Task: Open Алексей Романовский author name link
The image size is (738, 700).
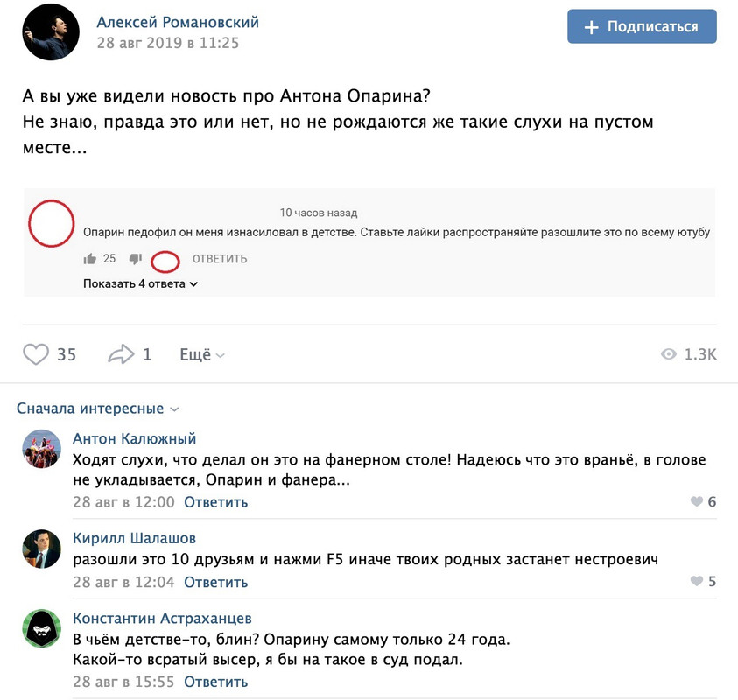Action: click(x=178, y=22)
